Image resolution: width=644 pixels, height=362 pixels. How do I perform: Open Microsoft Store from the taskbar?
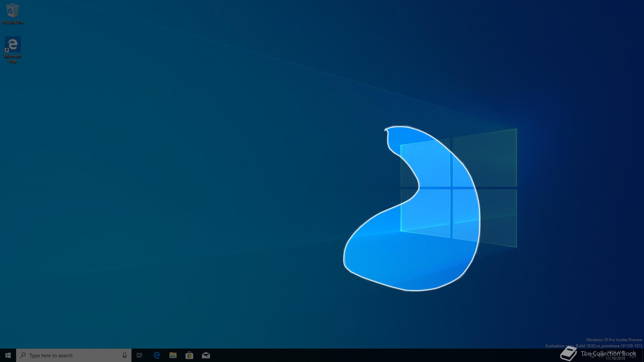[x=190, y=355]
